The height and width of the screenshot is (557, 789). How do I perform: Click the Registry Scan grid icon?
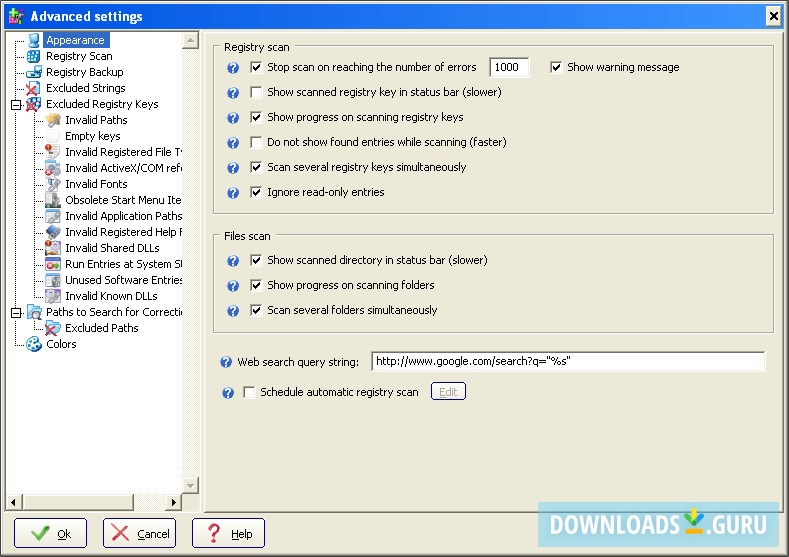(x=34, y=56)
